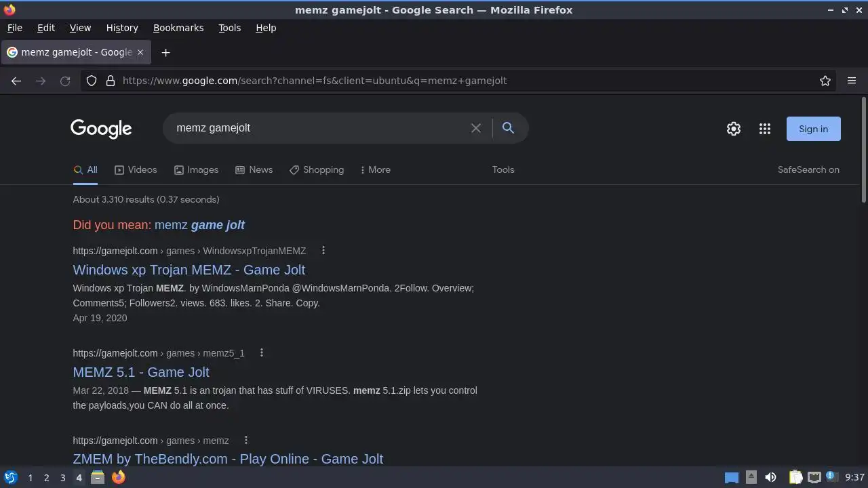Open options for Windows xp Trojan MEMZ result
The width and height of the screenshot is (868, 488).
coord(323,251)
